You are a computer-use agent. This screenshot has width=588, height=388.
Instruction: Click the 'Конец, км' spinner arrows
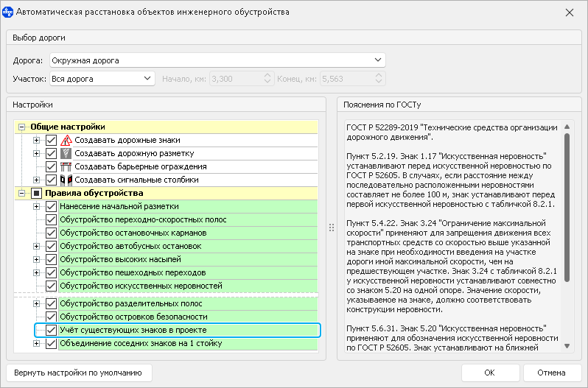(379, 79)
